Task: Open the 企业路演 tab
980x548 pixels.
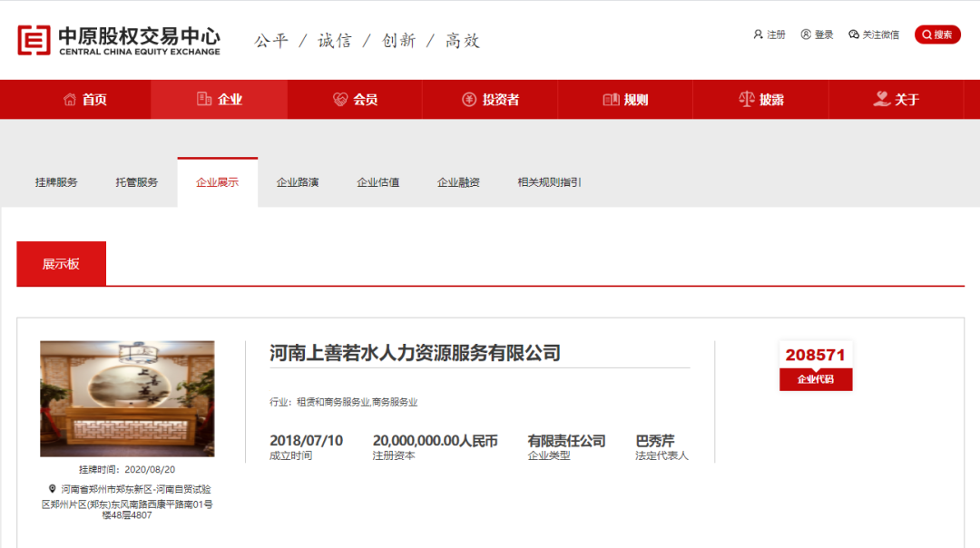Action: point(298,182)
